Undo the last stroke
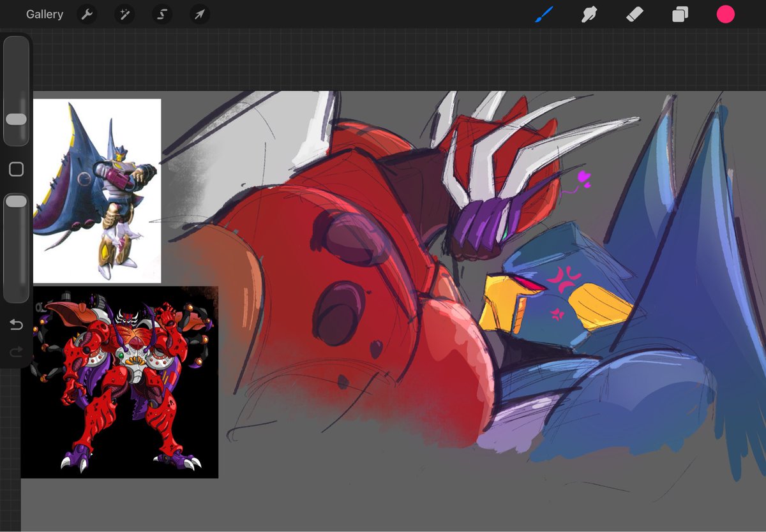This screenshot has width=766, height=532. pyautogui.click(x=17, y=325)
